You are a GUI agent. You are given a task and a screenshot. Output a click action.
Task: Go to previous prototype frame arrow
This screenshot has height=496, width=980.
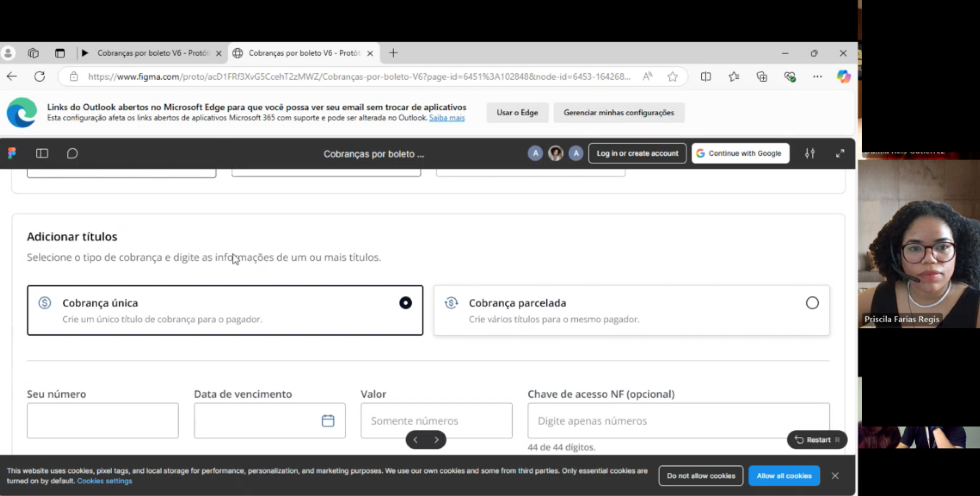coord(415,440)
